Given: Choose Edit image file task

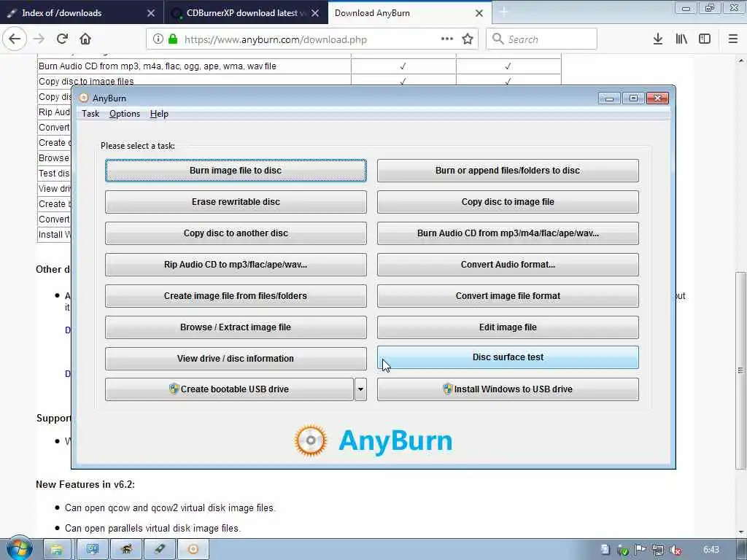Looking at the screenshot, I should pyautogui.click(x=508, y=327).
